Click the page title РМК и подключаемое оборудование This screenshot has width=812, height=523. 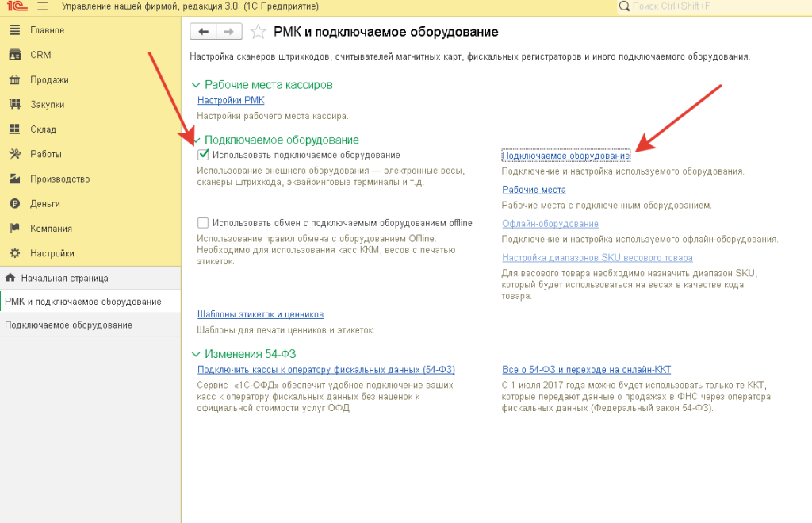pos(386,32)
